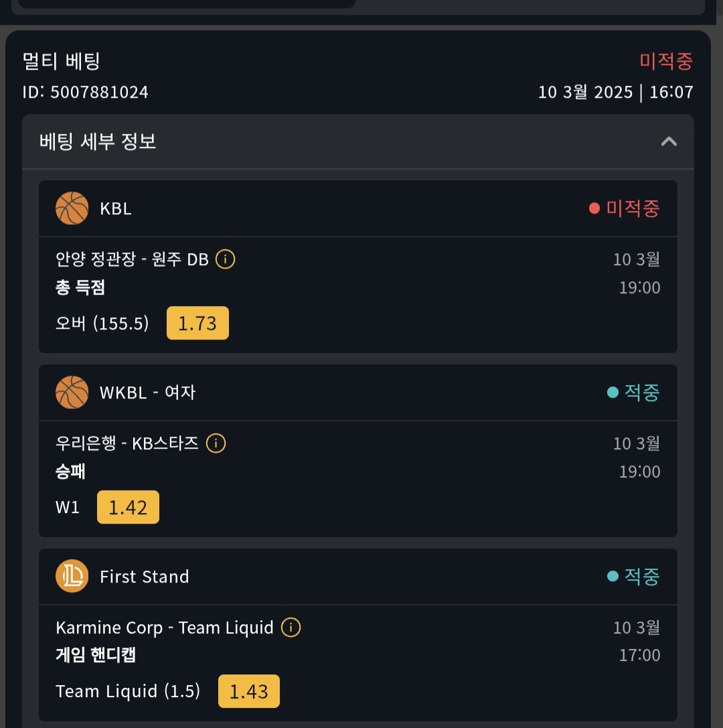Screen dimensions: 723x728
Task: Click the KBL league name
Action: 116,208
